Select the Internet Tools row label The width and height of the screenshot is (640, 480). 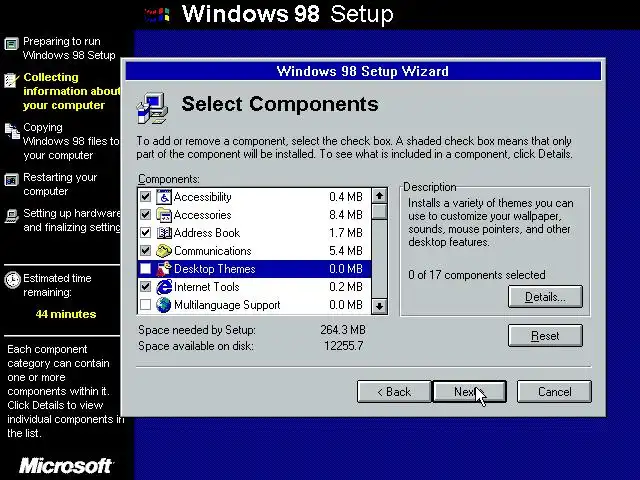[207, 287]
